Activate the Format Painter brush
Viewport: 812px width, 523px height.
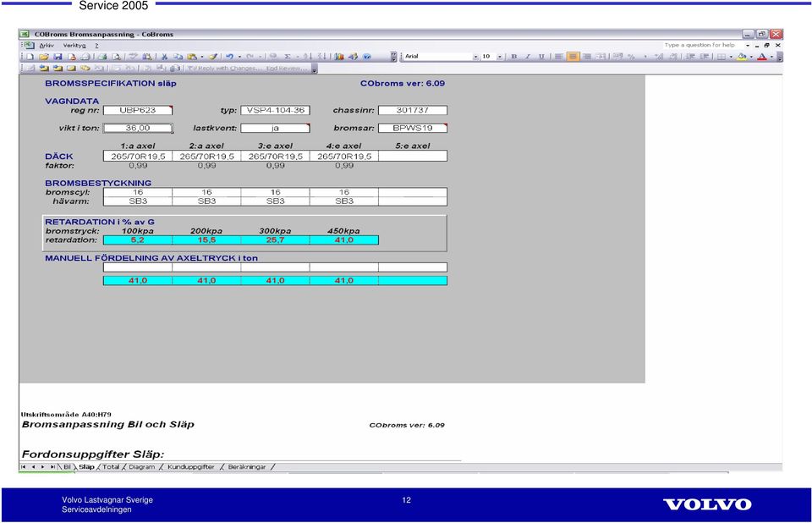pyautogui.click(x=213, y=57)
